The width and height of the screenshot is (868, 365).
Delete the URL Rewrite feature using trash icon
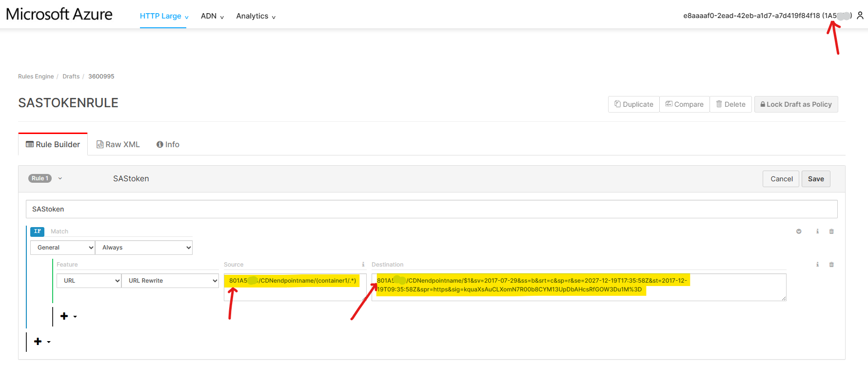(831, 265)
